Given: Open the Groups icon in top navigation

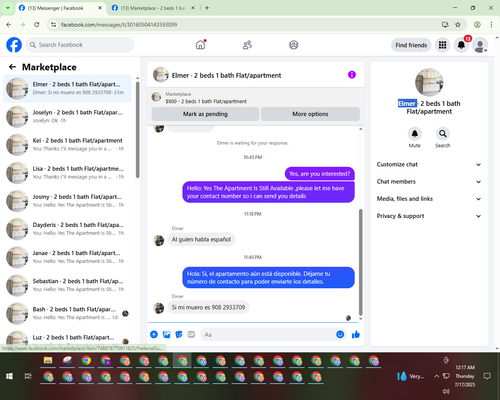Looking at the screenshot, I should pyautogui.click(x=294, y=45).
